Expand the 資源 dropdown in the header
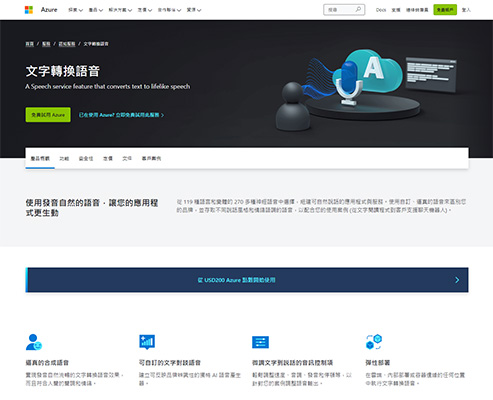This screenshot has width=493, height=400. [194, 10]
